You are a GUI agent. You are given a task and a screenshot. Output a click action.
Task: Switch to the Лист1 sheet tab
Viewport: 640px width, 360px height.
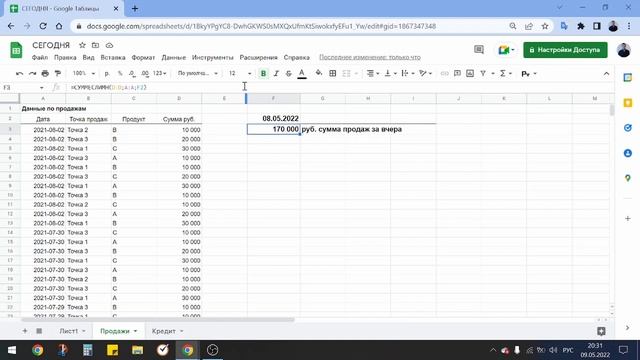[69, 331]
